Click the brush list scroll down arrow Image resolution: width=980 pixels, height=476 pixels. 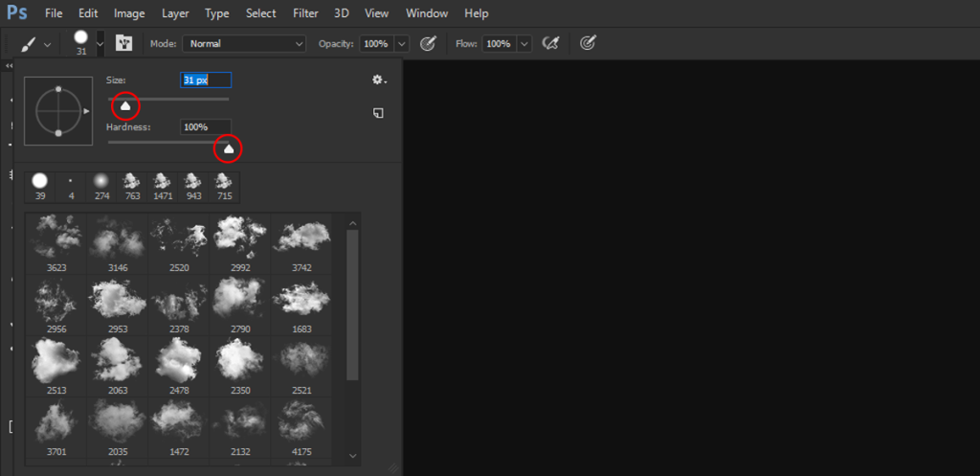352,456
